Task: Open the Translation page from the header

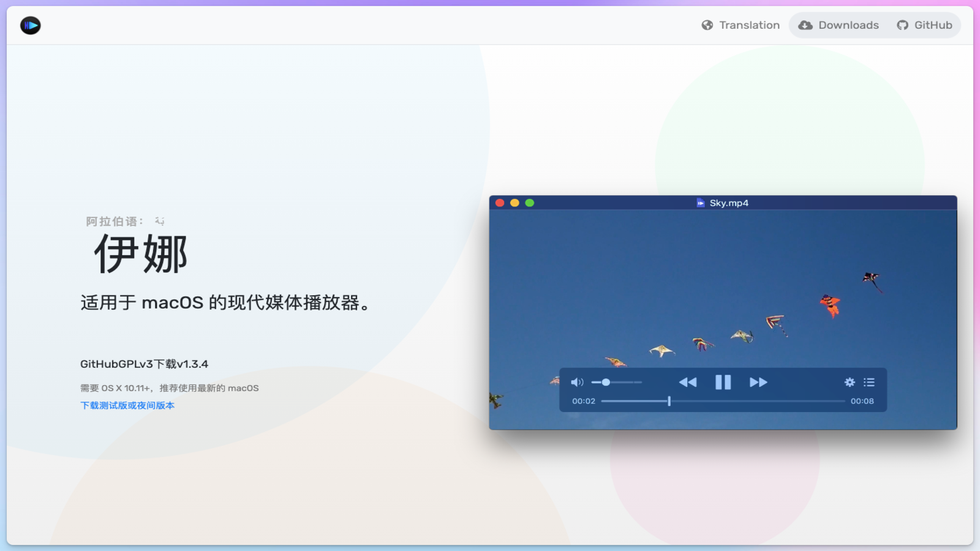Action: (741, 25)
